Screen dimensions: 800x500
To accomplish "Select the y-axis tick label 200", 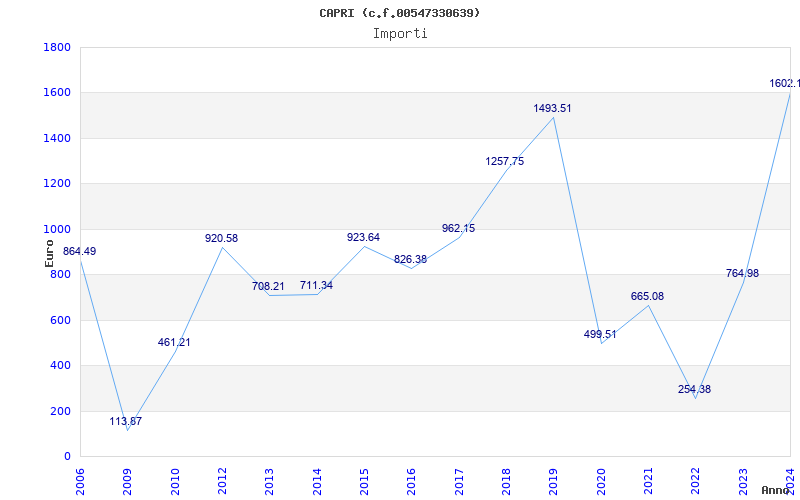I will tap(61, 411).
